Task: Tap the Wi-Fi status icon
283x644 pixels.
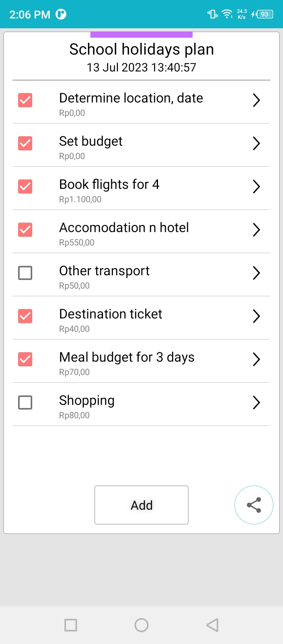Action: (227, 15)
